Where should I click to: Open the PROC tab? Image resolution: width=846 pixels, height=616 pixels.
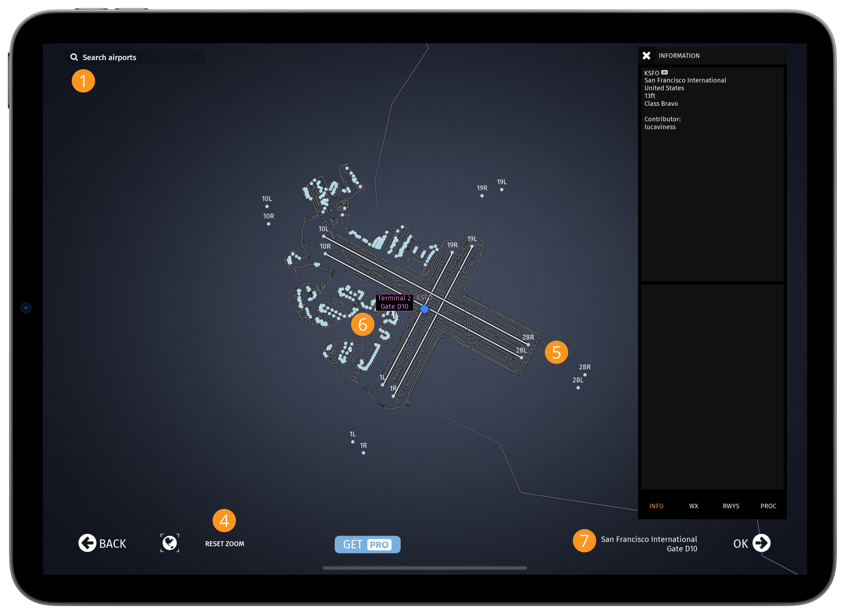pos(768,506)
